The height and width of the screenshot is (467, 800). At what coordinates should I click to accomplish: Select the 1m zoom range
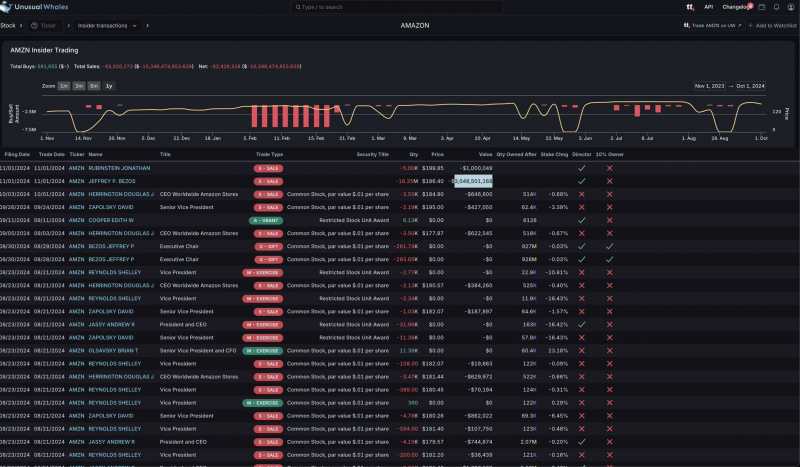click(64, 86)
